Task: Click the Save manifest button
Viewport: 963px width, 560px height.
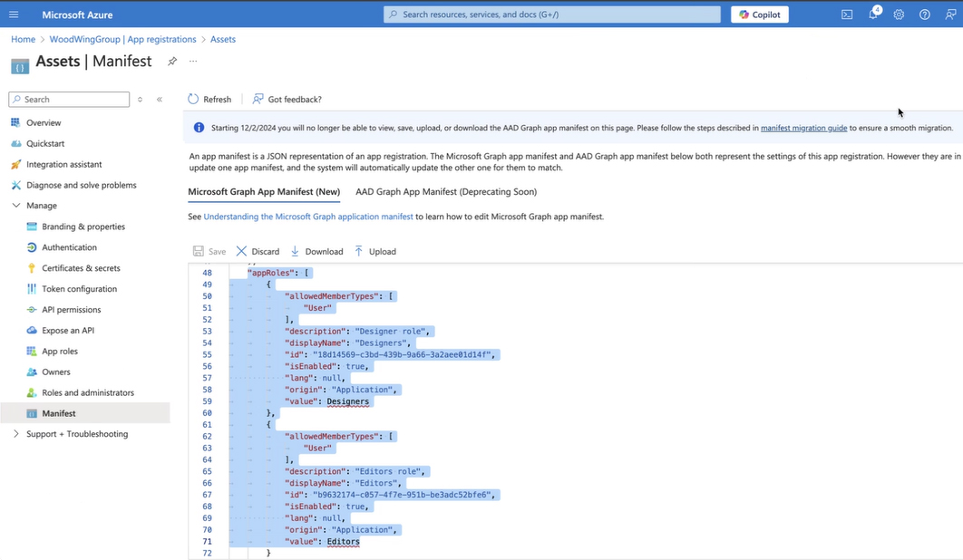Action: 209,251
